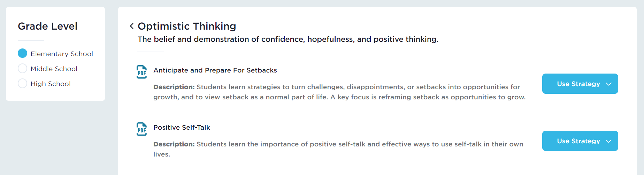The image size is (644, 175).
Task: Click the High School label text
Action: pos(51,84)
